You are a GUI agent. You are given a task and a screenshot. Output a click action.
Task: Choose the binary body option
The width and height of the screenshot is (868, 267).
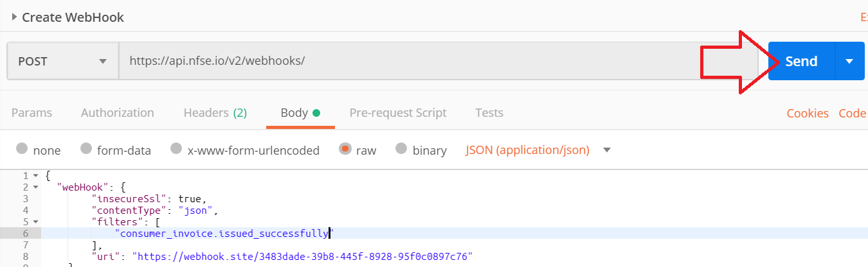pos(402,150)
